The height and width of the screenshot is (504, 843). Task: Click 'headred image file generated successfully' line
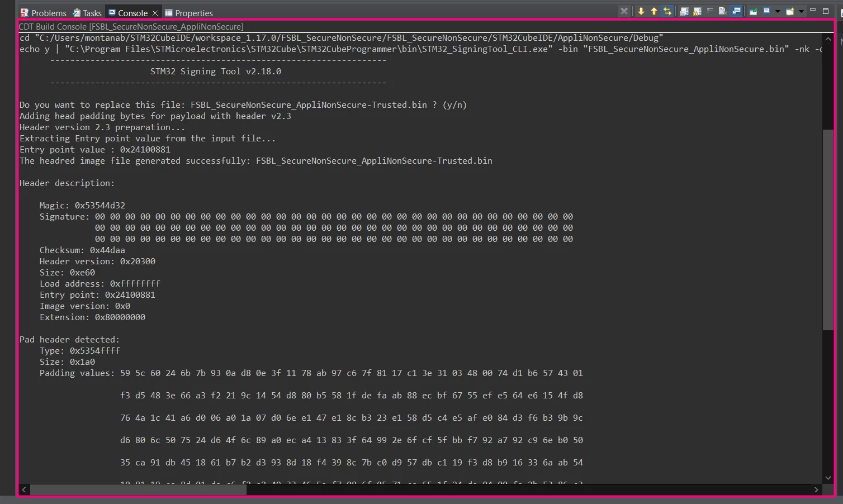[256, 160]
